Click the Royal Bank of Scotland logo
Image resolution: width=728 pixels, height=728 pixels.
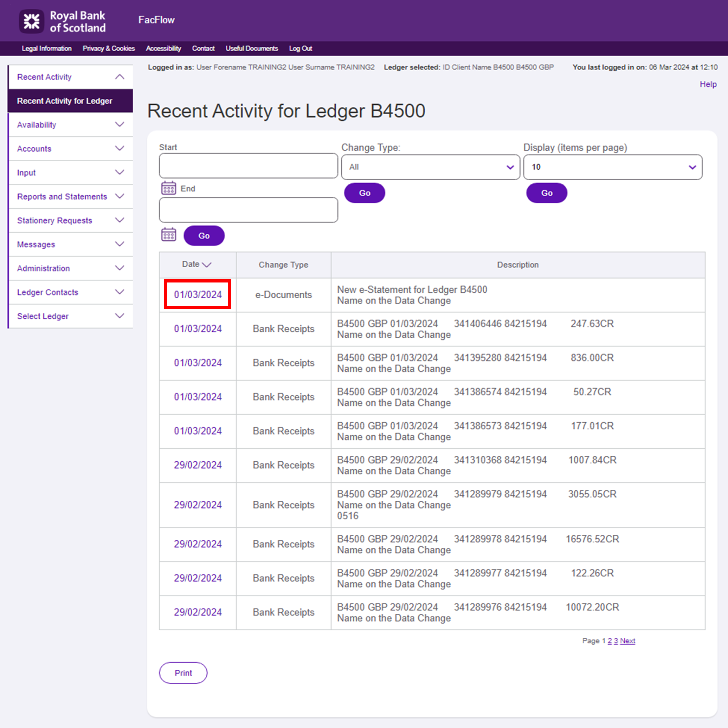coord(63,21)
